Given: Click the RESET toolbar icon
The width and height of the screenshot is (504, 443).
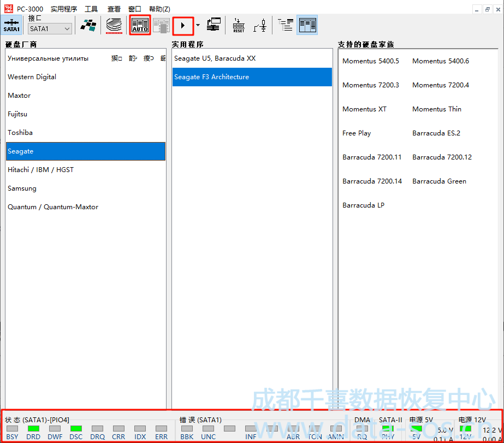Looking at the screenshot, I should (239, 25).
